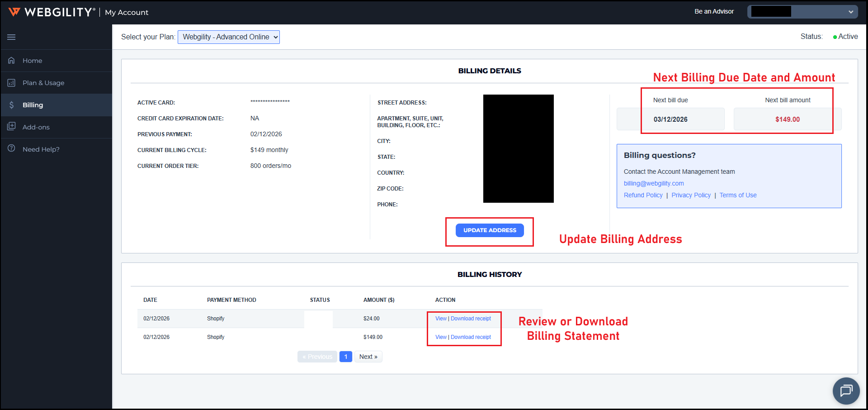Click the Plan & Usage chart icon
Viewport: 868px width, 410px height.
tap(11, 83)
